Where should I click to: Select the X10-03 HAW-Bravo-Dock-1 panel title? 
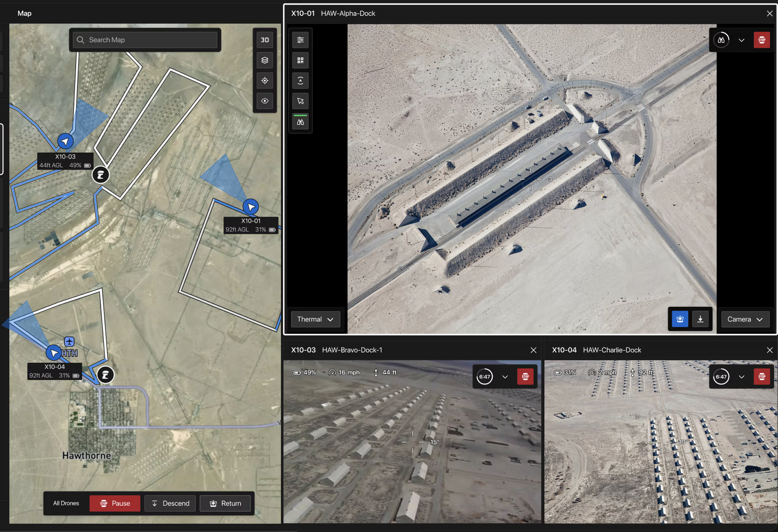pos(337,350)
